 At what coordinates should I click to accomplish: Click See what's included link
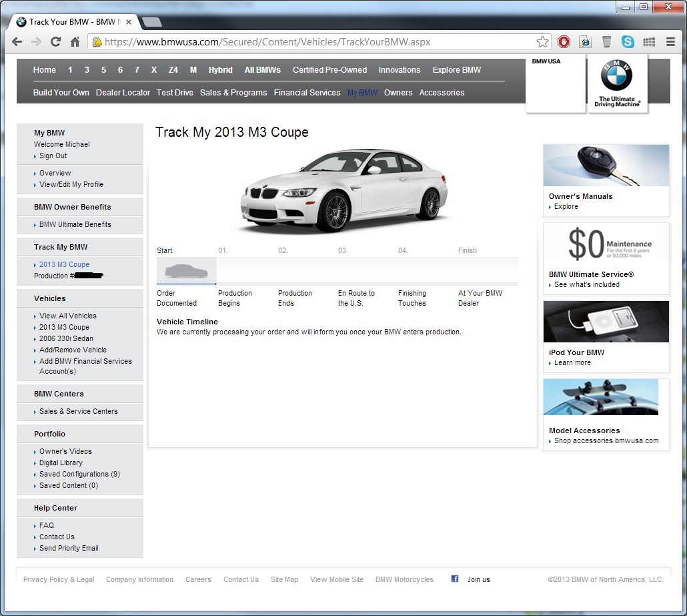(x=587, y=284)
